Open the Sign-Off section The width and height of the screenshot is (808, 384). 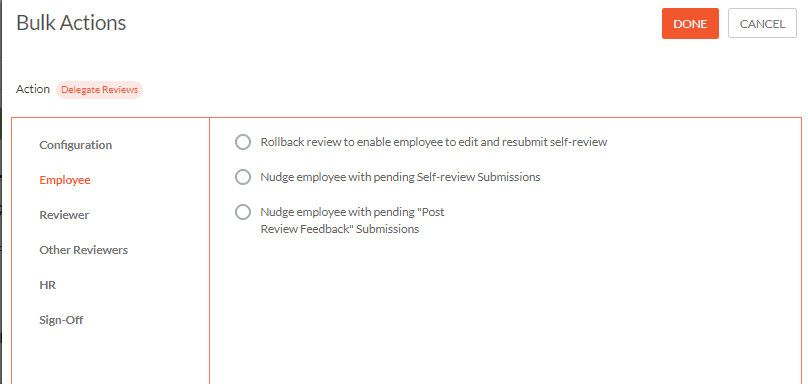pos(61,320)
